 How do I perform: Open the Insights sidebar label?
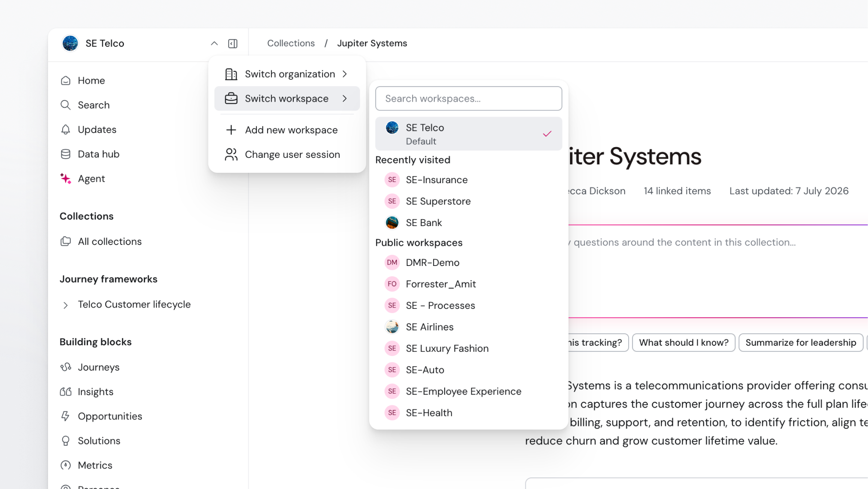(96, 392)
